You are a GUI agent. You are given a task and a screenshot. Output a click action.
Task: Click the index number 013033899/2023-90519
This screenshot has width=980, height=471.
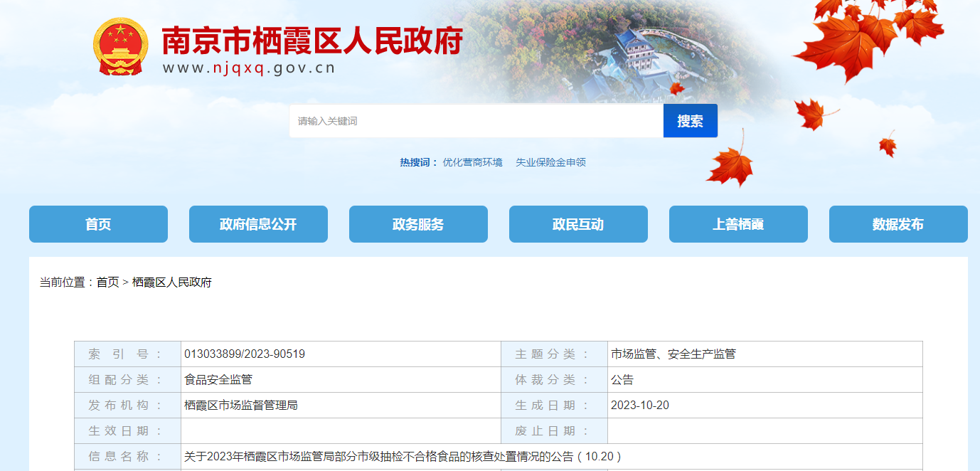(x=245, y=354)
